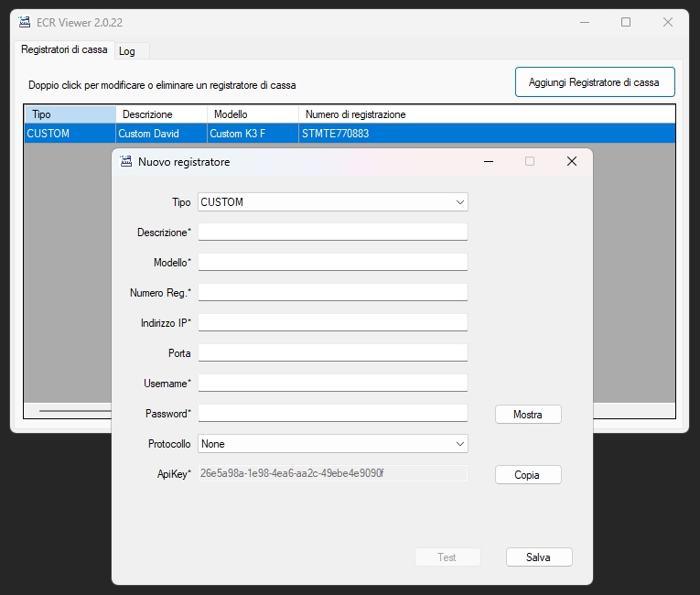Minimize the Nuovo registratore dialog

489,161
